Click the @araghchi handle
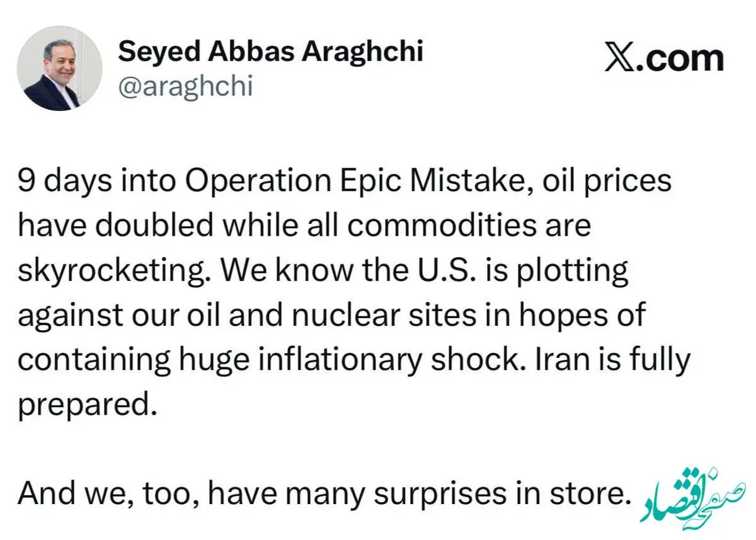The height and width of the screenshot is (540, 756). (185, 86)
